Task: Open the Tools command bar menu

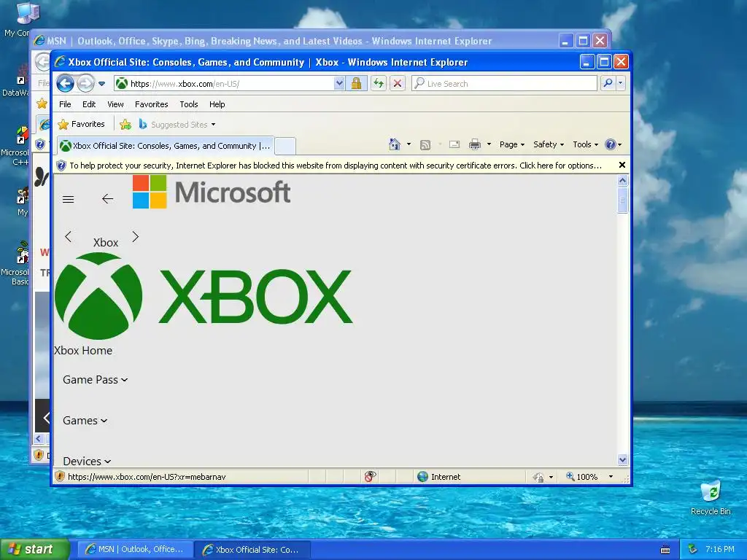Action: (x=585, y=144)
